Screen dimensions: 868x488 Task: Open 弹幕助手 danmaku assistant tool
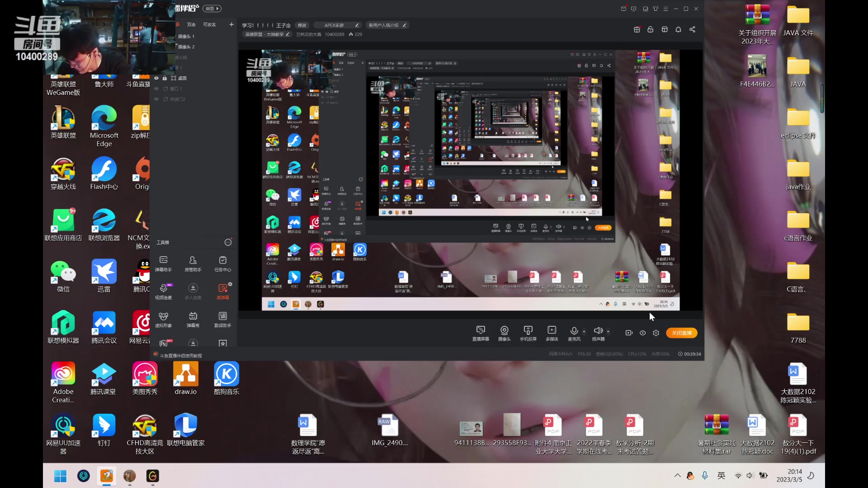[164, 264]
